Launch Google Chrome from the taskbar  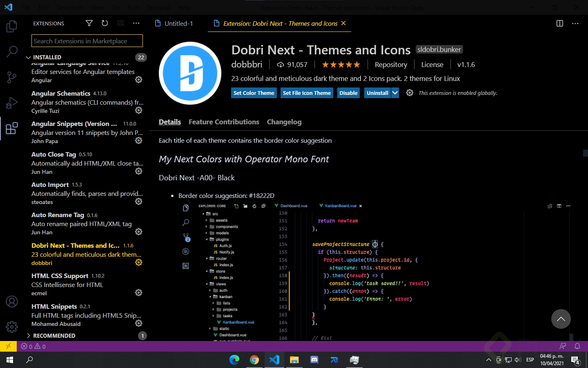click(x=254, y=360)
